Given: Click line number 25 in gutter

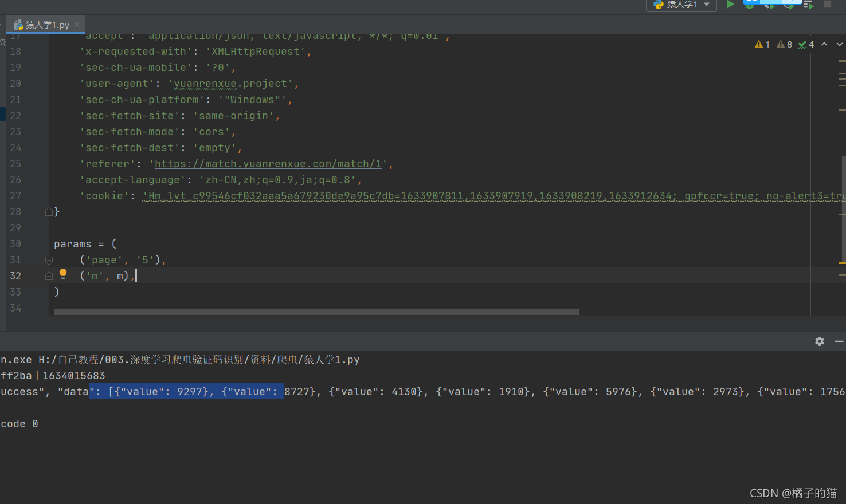Looking at the screenshot, I should (15, 164).
